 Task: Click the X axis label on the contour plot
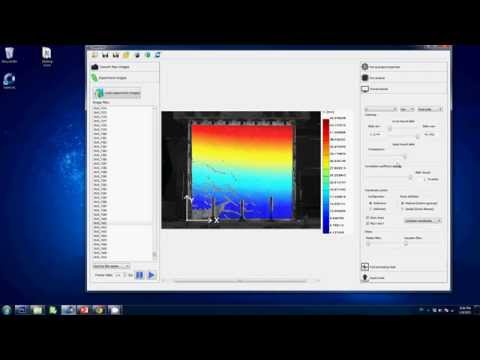coord(216,220)
